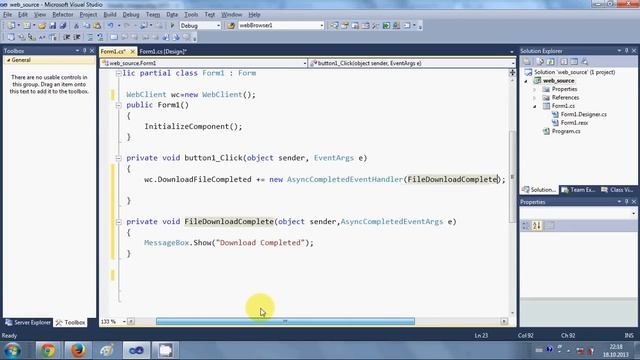This screenshot has height=360, width=640.
Task: Open the Windows Start menu
Action: pos(13,351)
